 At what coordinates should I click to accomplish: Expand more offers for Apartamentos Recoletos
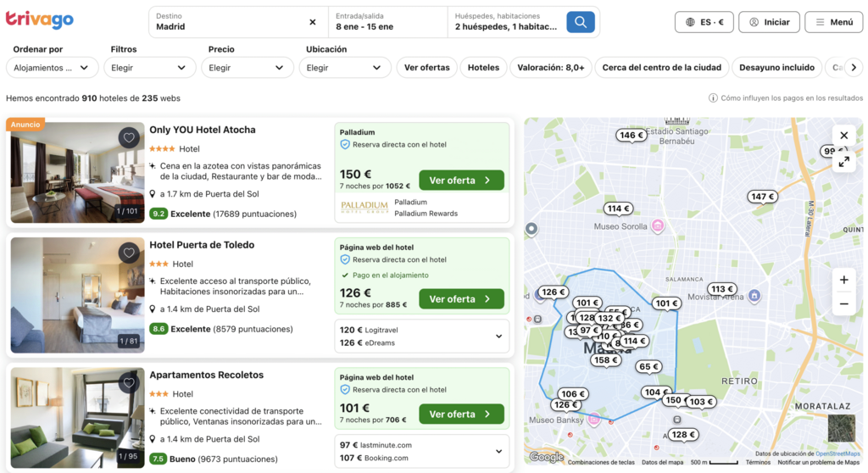[x=498, y=452]
